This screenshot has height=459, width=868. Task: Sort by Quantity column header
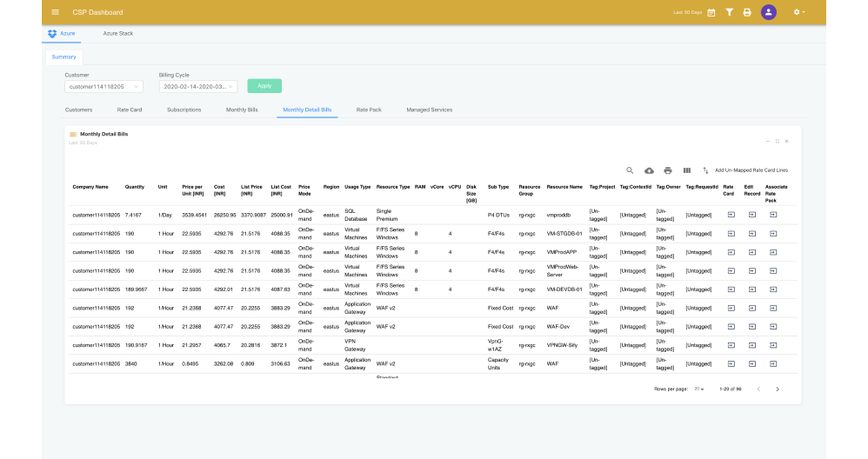click(x=135, y=187)
